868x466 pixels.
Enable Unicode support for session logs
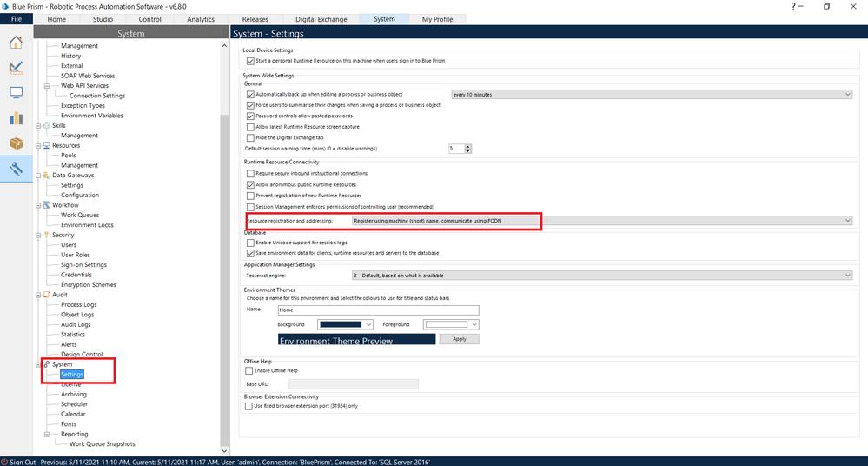coord(250,243)
